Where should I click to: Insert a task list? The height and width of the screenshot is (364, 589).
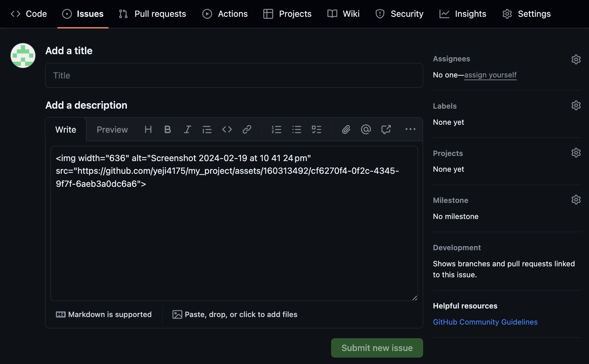coord(316,130)
